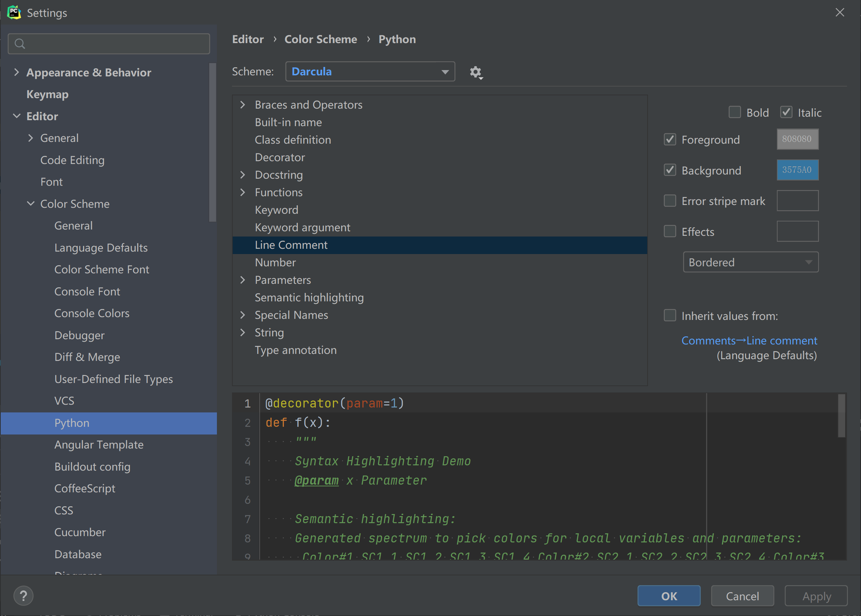The width and height of the screenshot is (861, 616).
Task: Click the search magnifier icon
Action: click(x=20, y=44)
